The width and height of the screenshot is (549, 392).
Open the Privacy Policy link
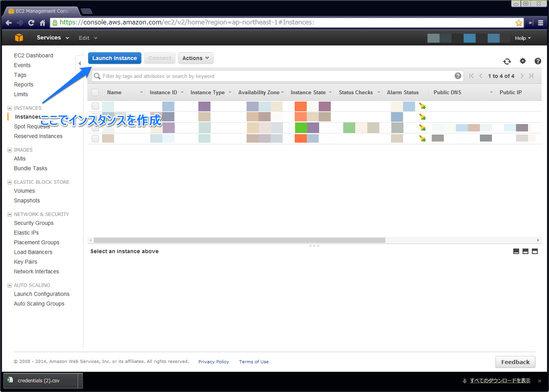pyautogui.click(x=214, y=362)
